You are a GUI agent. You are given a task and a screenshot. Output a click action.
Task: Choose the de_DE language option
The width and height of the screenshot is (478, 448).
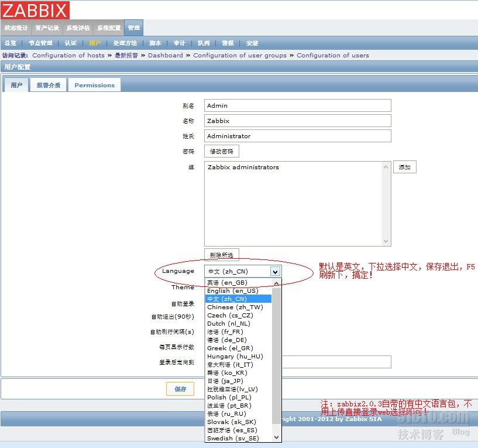click(238, 340)
